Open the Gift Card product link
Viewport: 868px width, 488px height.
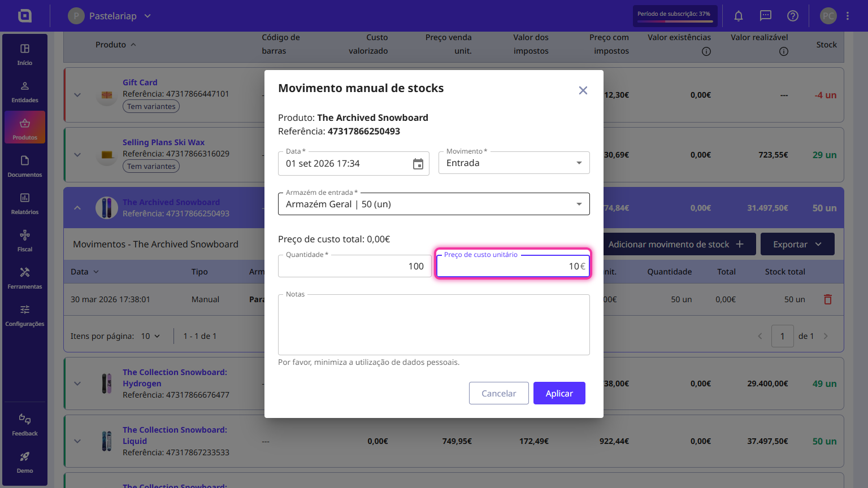(x=140, y=82)
